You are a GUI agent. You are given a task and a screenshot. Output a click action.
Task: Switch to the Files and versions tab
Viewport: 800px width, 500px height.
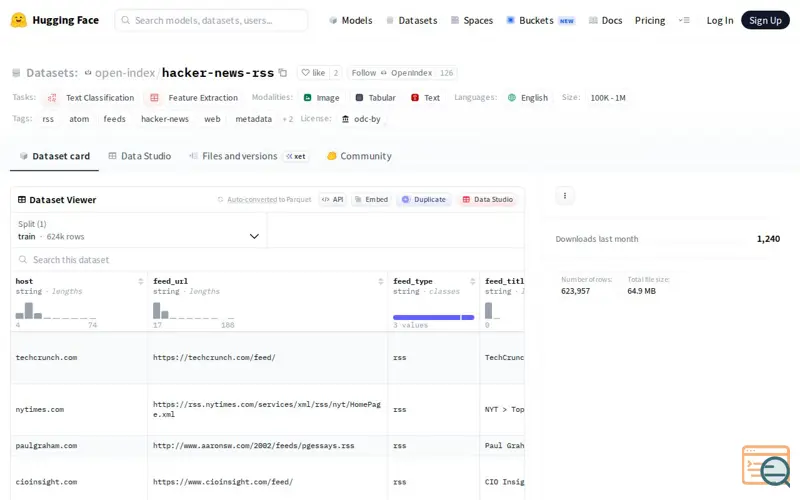click(239, 156)
